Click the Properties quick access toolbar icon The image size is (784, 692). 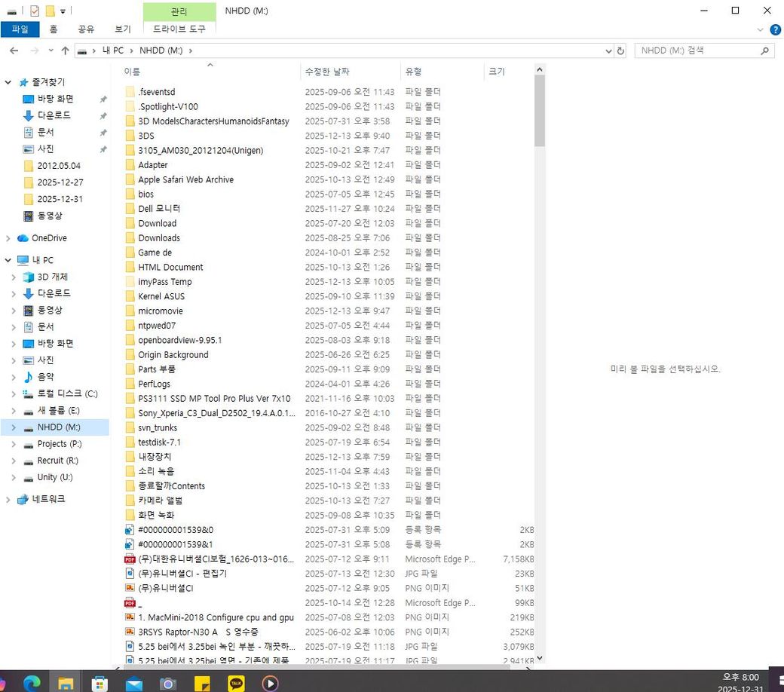35,11
